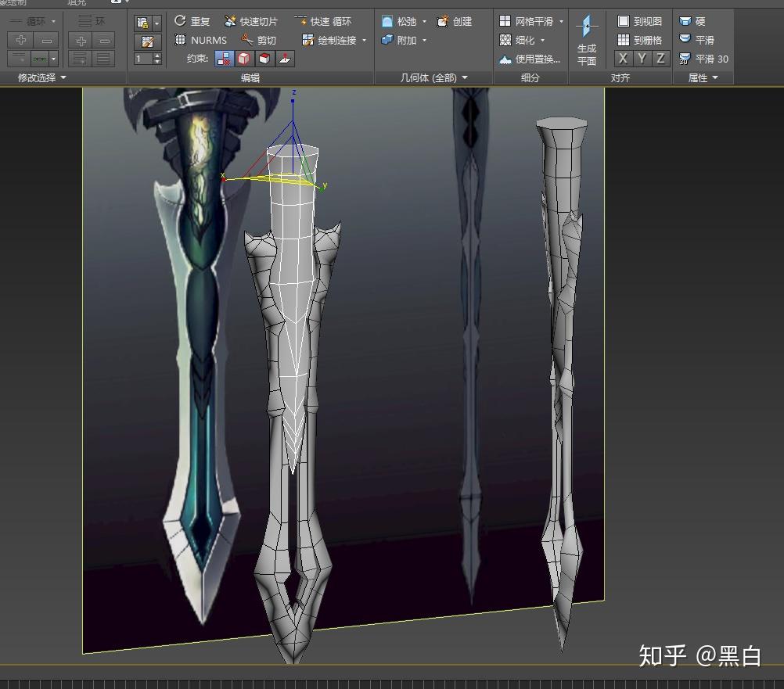The width and height of the screenshot is (784, 689).
Task: Select the 快速切片 QuickSlice tool
Action: pyautogui.click(x=250, y=21)
